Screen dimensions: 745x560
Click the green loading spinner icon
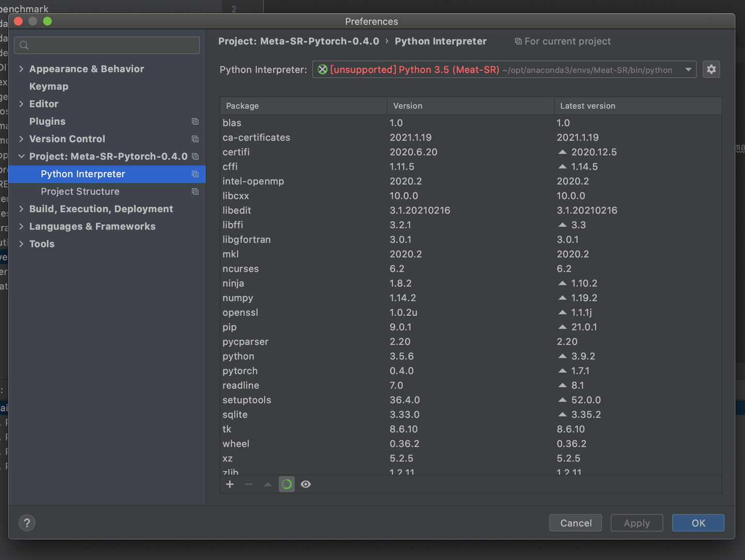coord(287,485)
